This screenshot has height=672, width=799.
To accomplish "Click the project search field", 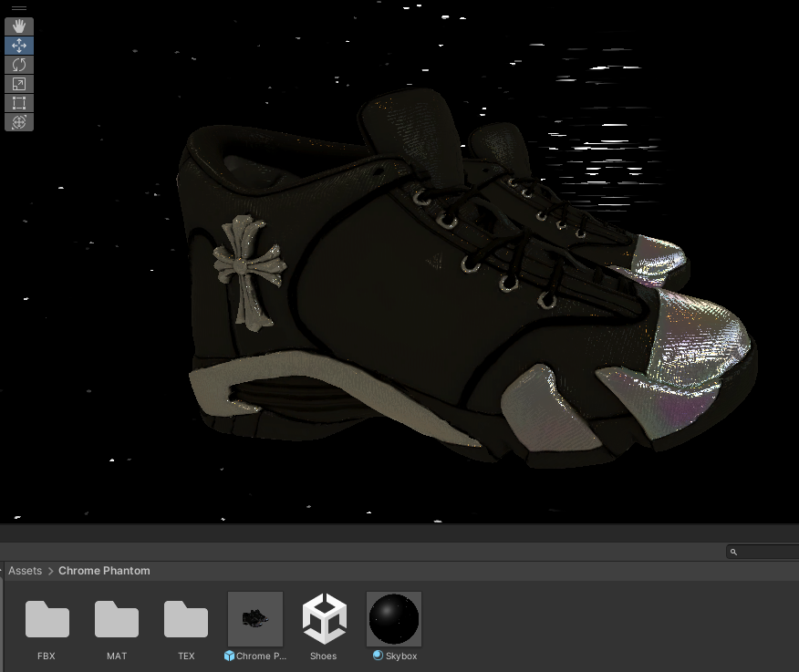I will [763, 552].
